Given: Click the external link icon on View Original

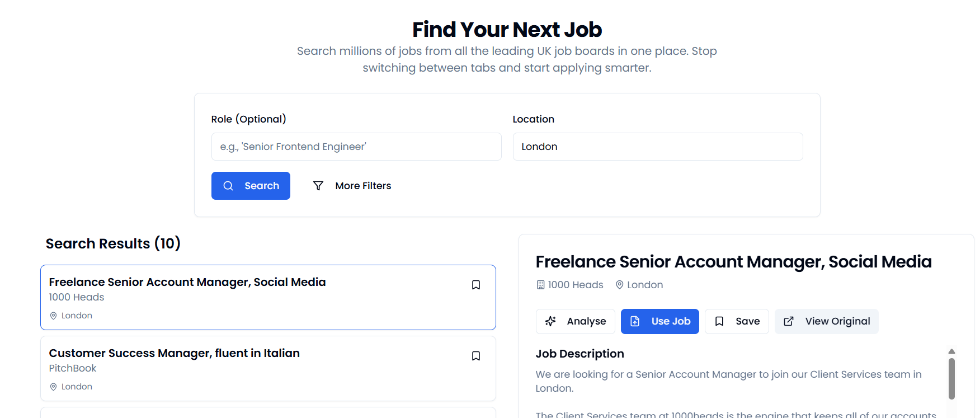Looking at the screenshot, I should 789,321.
